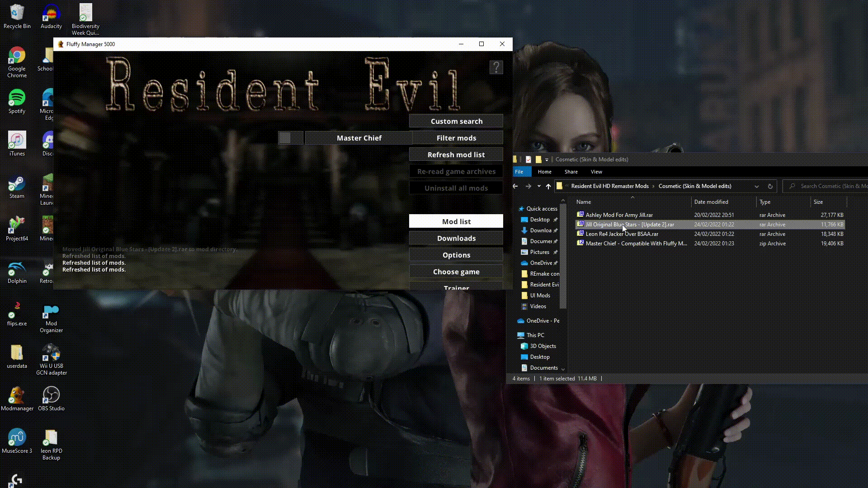Open the Quick Access Toolbar customize dropdown
Screen dimensions: 868x488
pos(547,160)
